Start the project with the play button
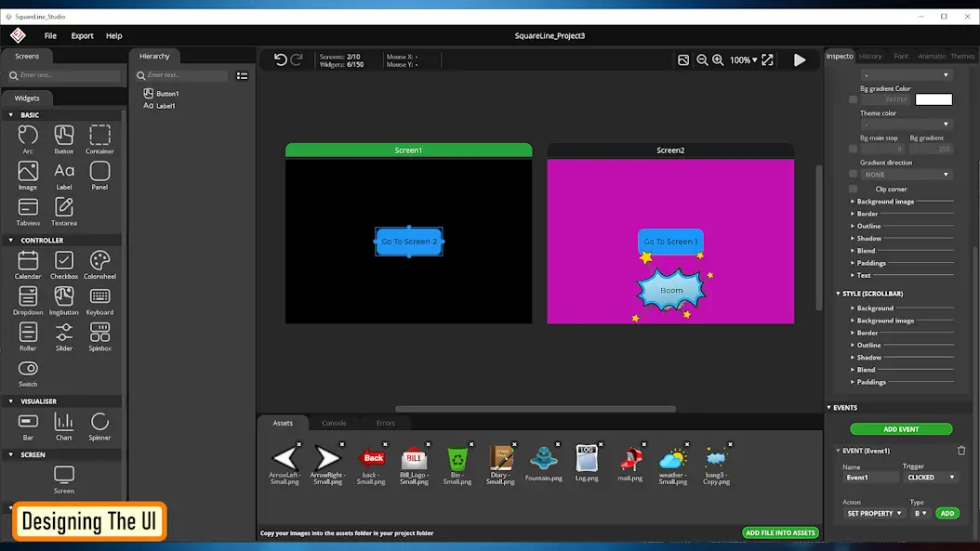 pos(800,60)
